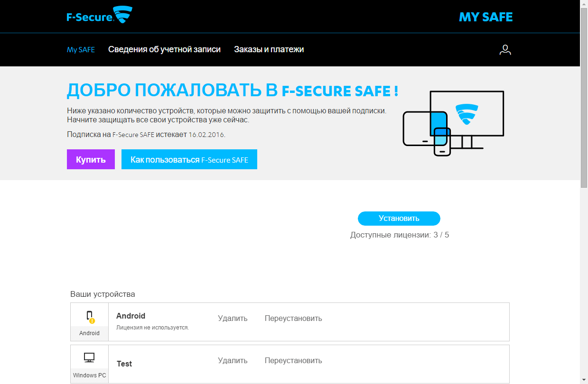Click Удалить for the Android device
The image size is (588, 384).
coord(233,318)
